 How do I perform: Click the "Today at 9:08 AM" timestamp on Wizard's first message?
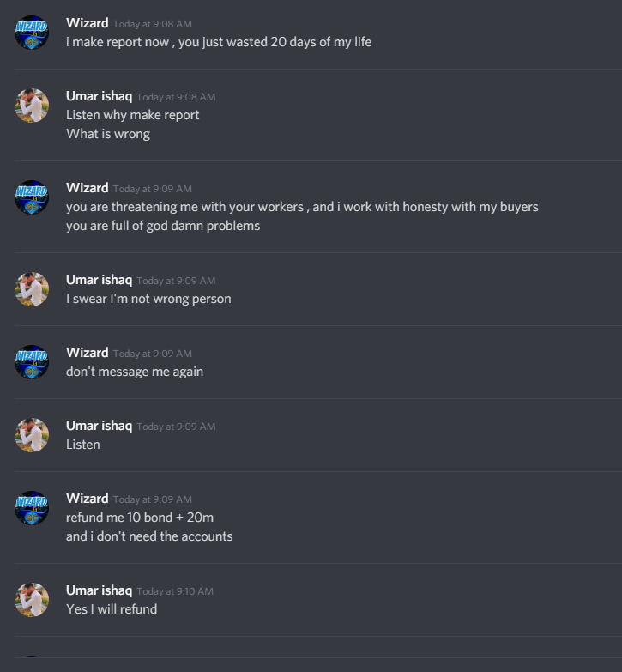(x=153, y=24)
